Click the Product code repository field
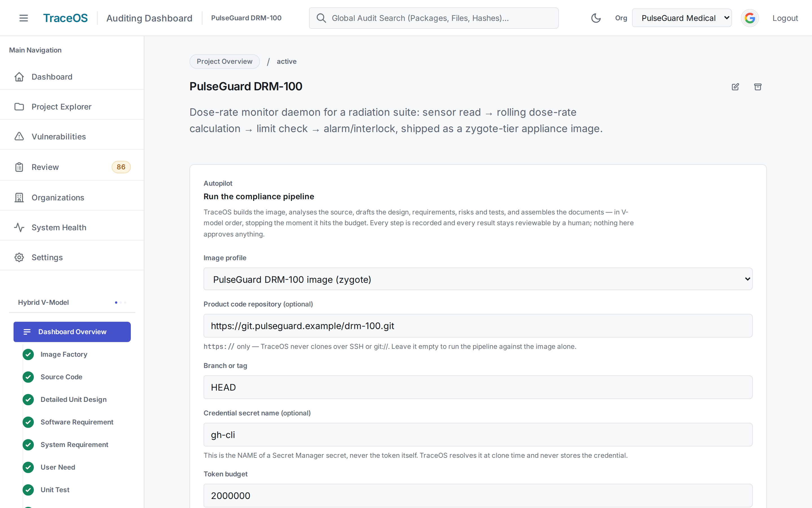Image resolution: width=812 pixels, height=508 pixels. tap(478, 326)
